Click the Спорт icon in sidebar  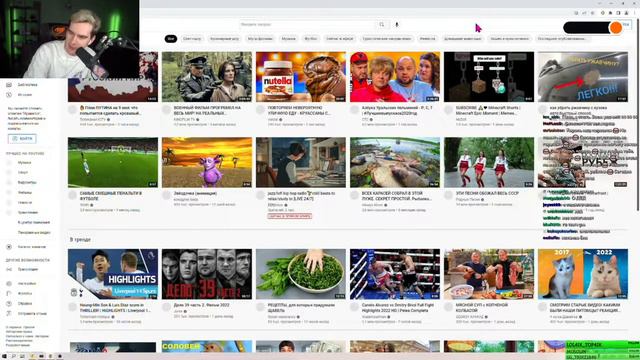point(9,172)
